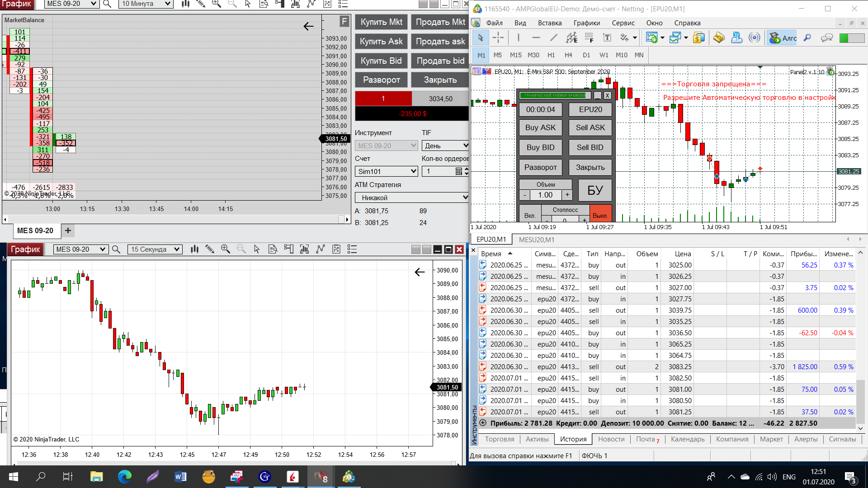The image size is (868, 488).
Task: Enable stoploss with Вкл. button
Action: click(x=530, y=216)
